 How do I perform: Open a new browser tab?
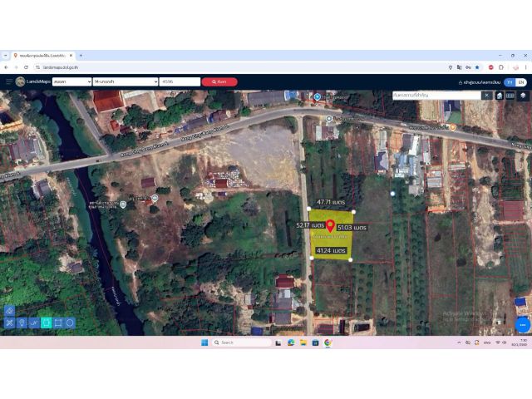(81, 56)
